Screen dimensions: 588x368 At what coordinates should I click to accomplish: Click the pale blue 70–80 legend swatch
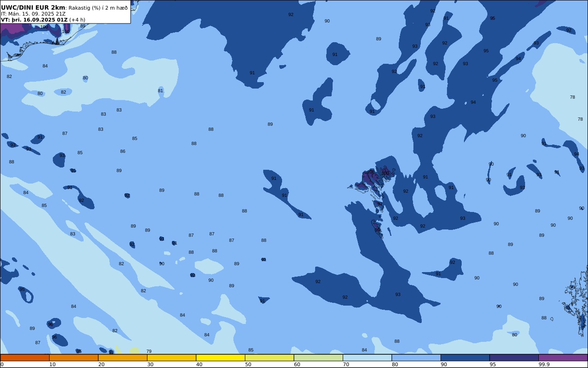click(x=367, y=357)
